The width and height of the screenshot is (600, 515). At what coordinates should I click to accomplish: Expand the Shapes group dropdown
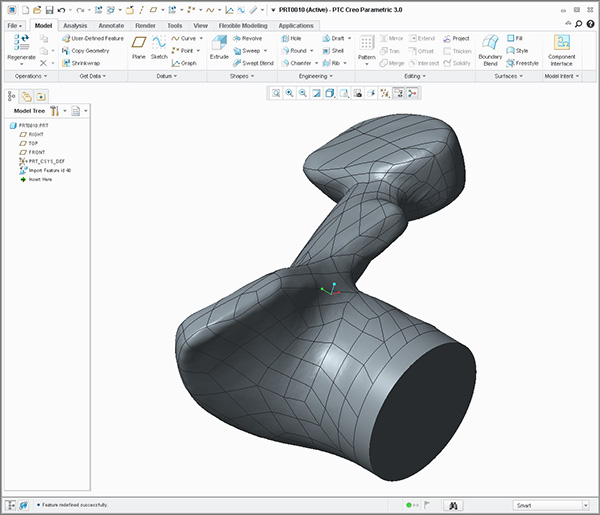pos(242,76)
